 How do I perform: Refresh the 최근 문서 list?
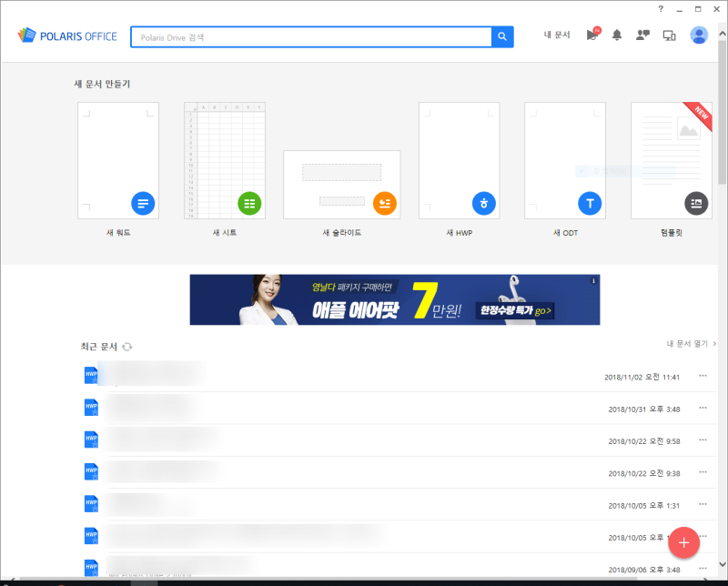[127, 347]
